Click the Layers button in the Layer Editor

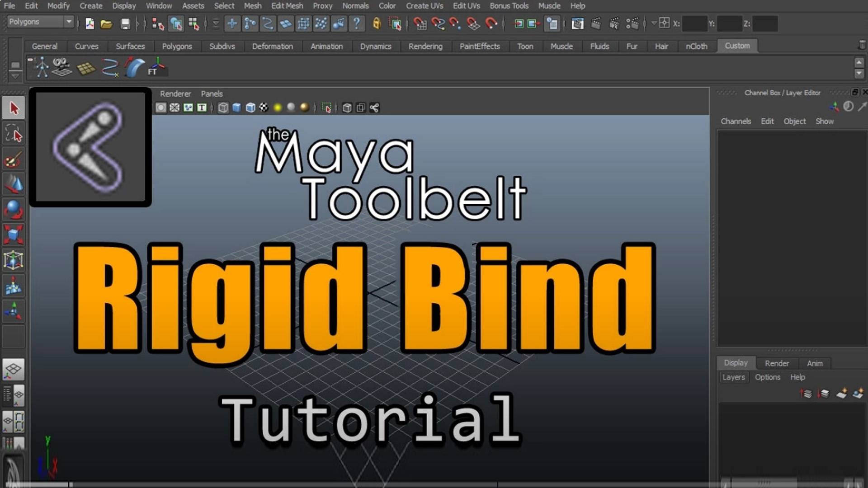coord(734,377)
